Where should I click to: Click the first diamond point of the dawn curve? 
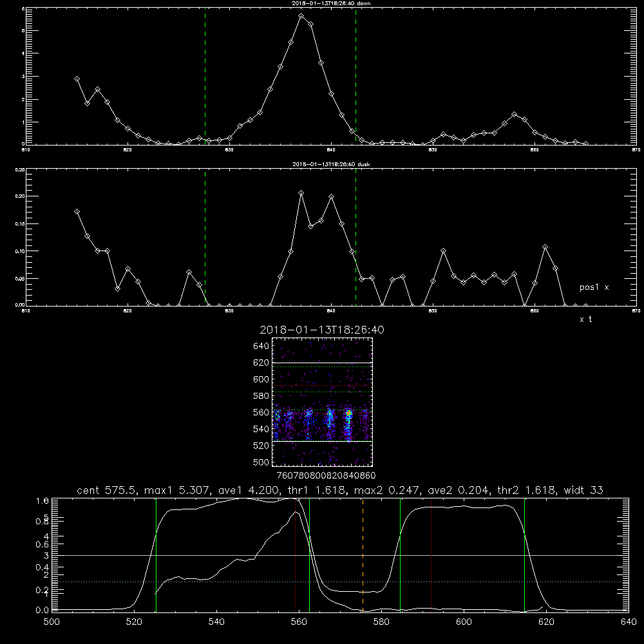(x=77, y=79)
